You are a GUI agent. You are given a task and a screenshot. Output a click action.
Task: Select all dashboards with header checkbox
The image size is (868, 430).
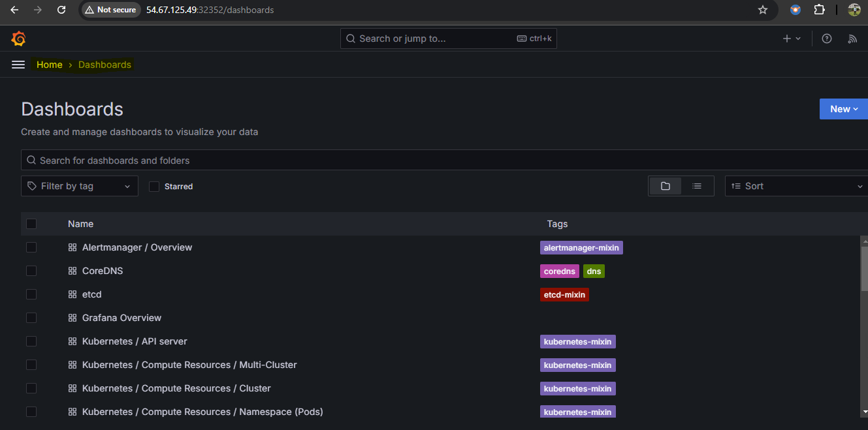pyautogui.click(x=31, y=224)
